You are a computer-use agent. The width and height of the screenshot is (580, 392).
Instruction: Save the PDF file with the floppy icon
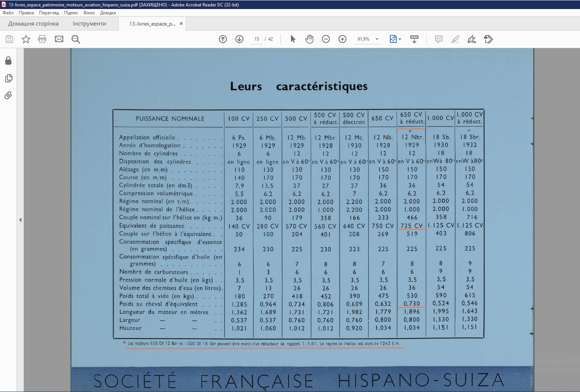tap(9, 39)
